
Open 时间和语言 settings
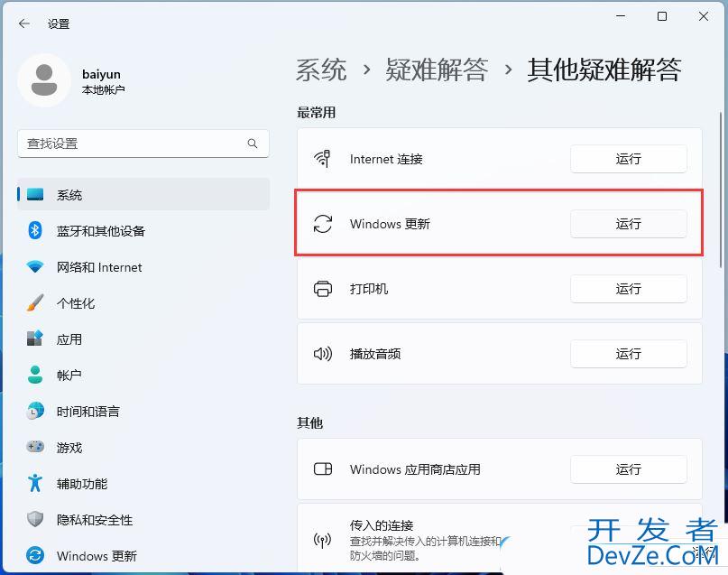(143, 411)
